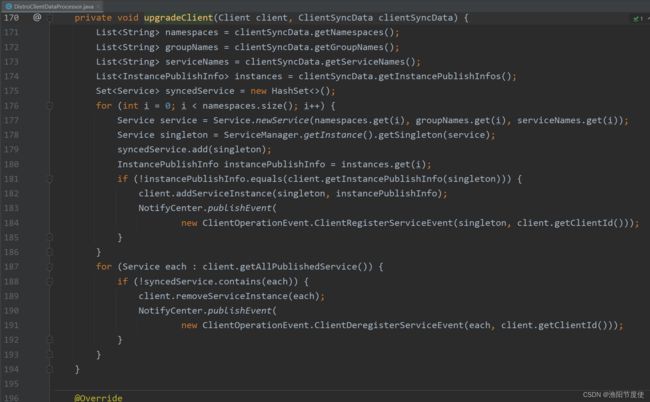Image resolution: width=650 pixels, height=402 pixels.
Task: Collapse the if block on line 181
Action: point(49,179)
